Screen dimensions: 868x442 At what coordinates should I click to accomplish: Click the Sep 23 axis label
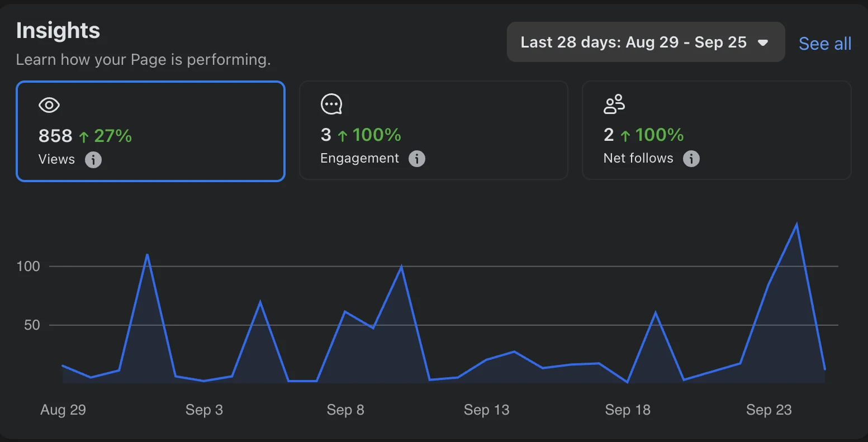(769, 410)
